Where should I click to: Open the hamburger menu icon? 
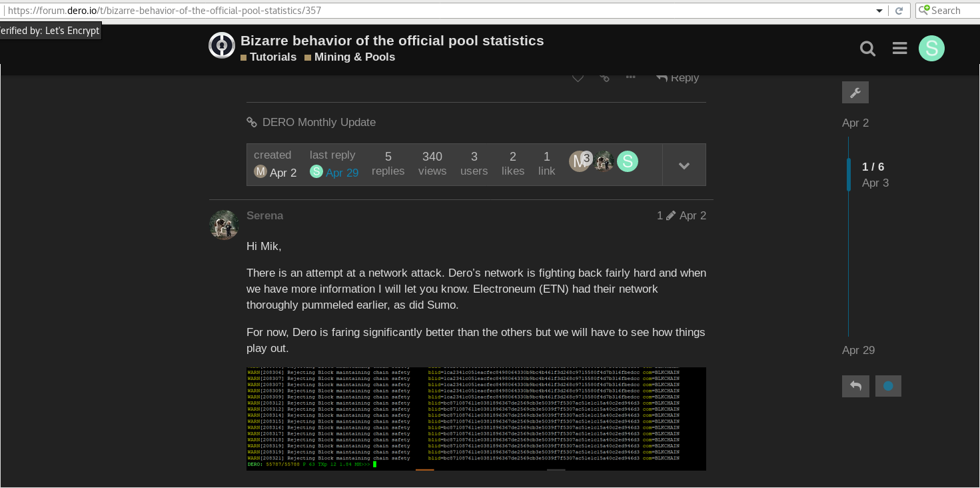click(x=899, y=49)
